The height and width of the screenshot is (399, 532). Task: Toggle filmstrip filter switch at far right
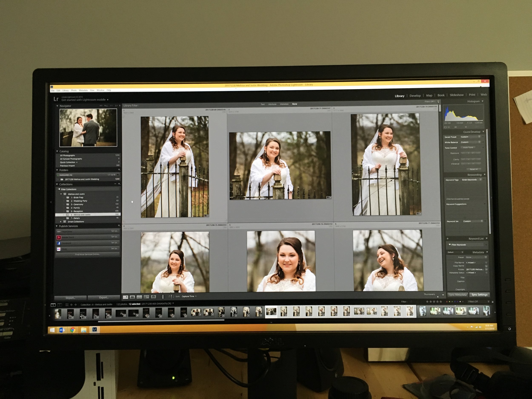[x=493, y=302]
